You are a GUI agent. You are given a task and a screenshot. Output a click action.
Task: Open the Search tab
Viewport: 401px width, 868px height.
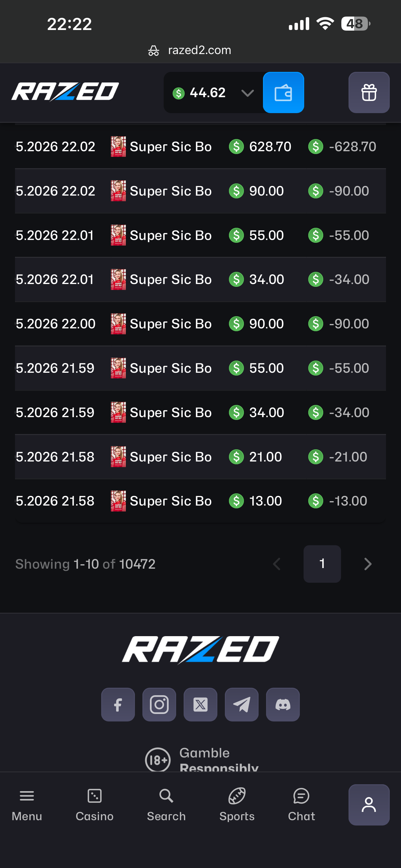coord(166,805)
